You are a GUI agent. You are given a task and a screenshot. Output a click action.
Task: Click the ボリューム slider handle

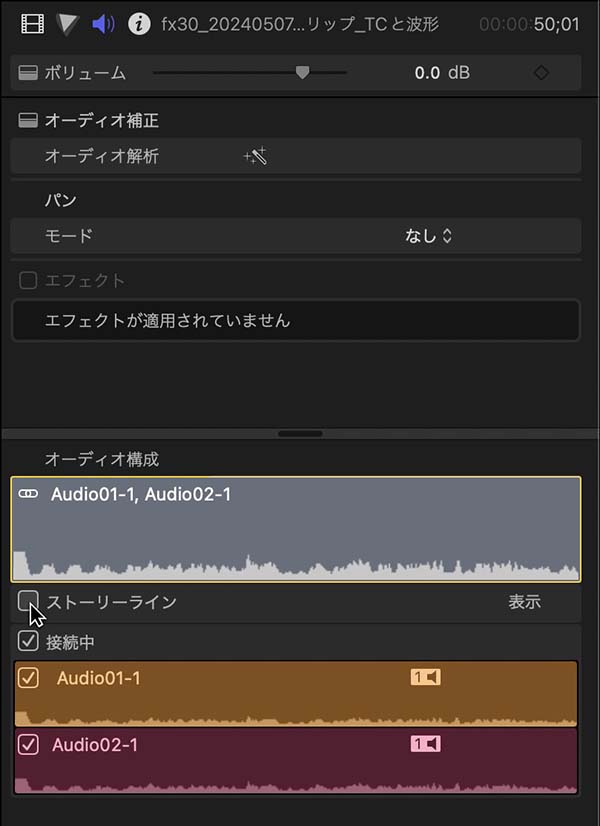click(302, 72)
